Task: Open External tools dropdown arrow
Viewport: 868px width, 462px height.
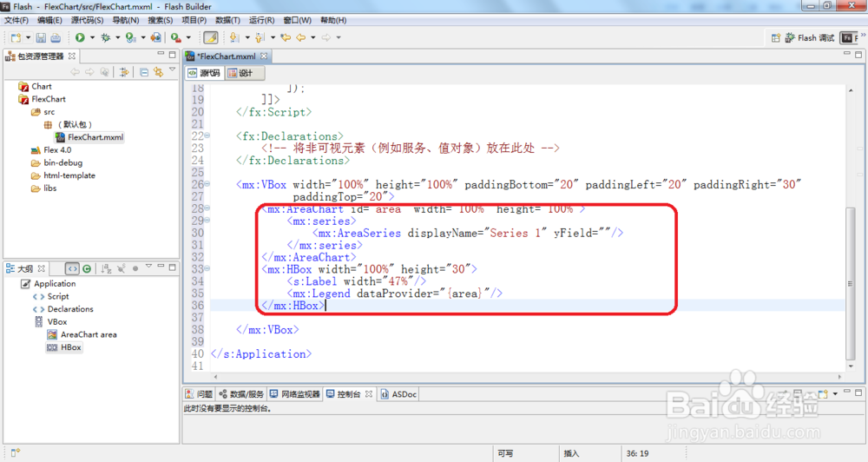Action: [x=188, y=37]
